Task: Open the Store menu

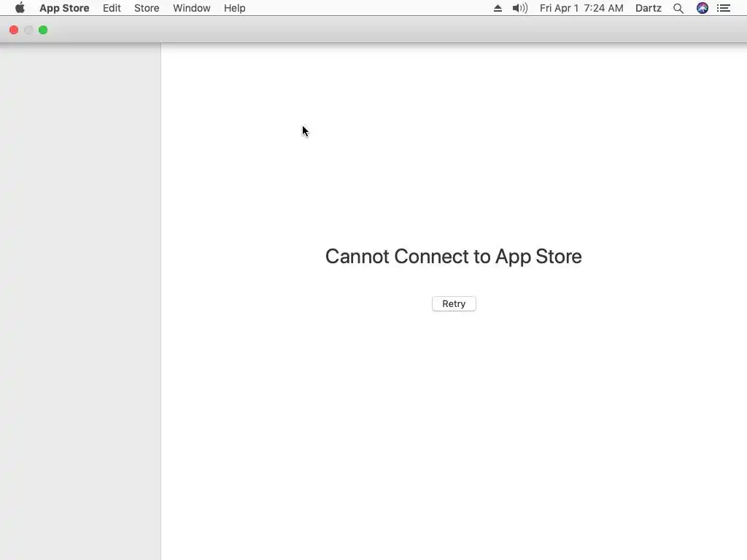Action: tap(147, 8)
